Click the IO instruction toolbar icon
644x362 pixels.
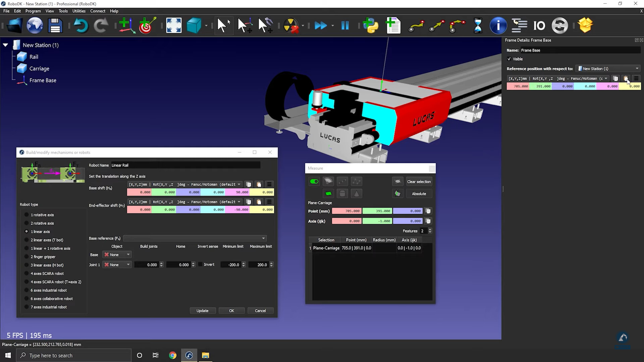coord(539,25)
